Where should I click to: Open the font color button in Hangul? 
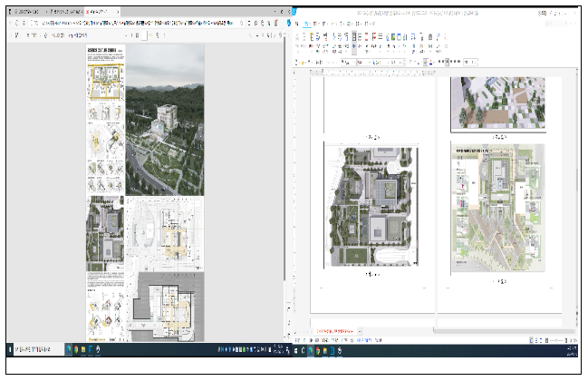coord(430,62)
